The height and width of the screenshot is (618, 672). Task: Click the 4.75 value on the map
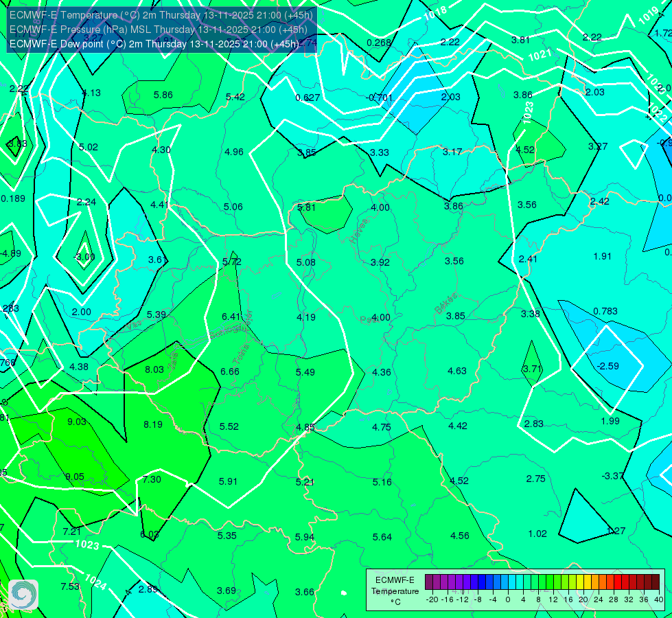pyautogui.click(x=382, y=427)
